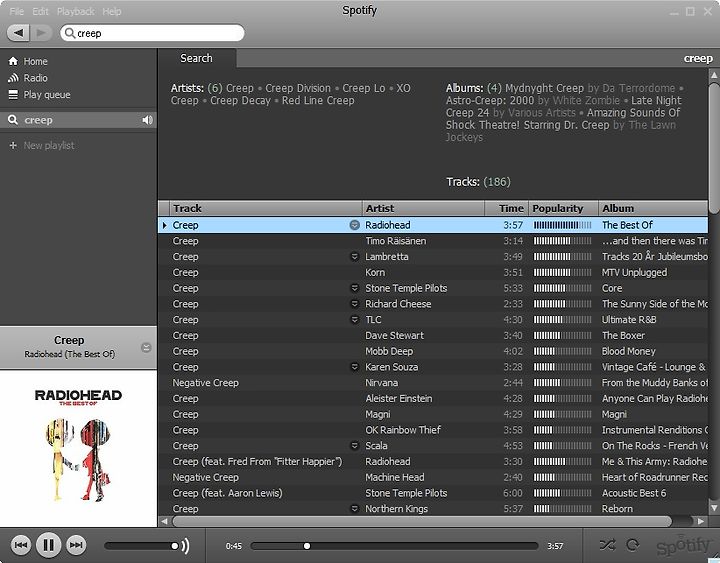Click into the creep search field
Viewport: 720px width, 563px height.
click(152, 33)
